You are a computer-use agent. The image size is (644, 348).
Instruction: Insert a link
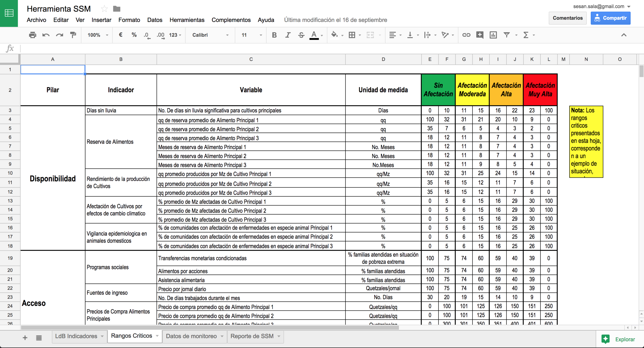[x=466, y=35]
